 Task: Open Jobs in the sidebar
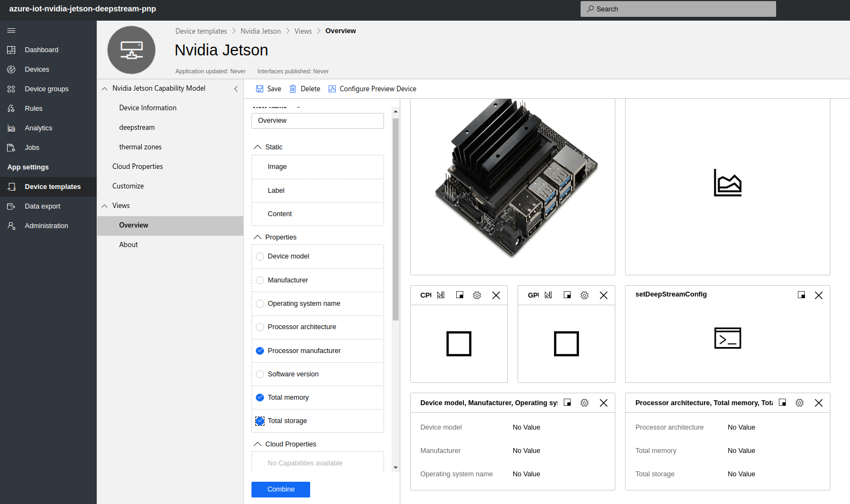(32, 148)
